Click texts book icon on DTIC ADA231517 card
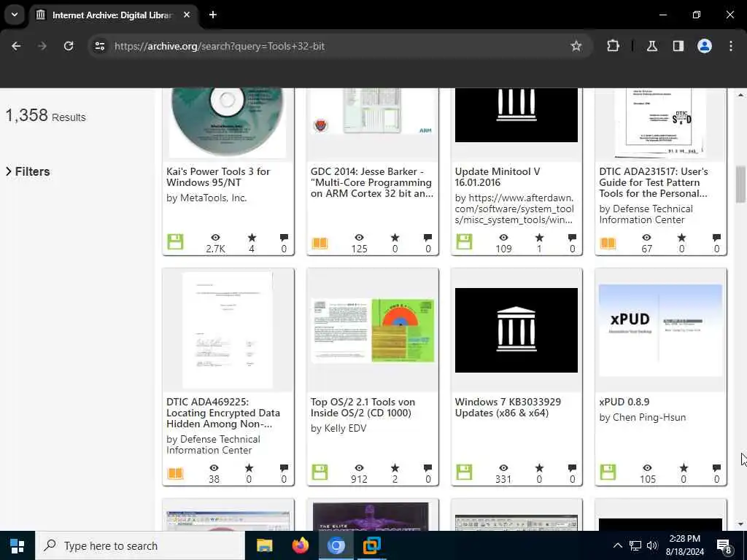Image resolution: width=747 pixels, height=560 pixels. [x=608, y=244]
